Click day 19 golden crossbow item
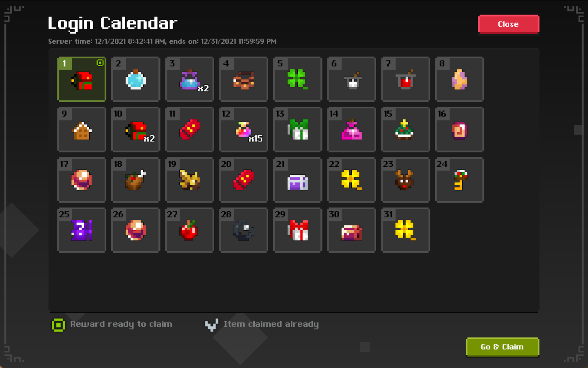The height and width of the screenshot is (368, 588). point(190,180)
